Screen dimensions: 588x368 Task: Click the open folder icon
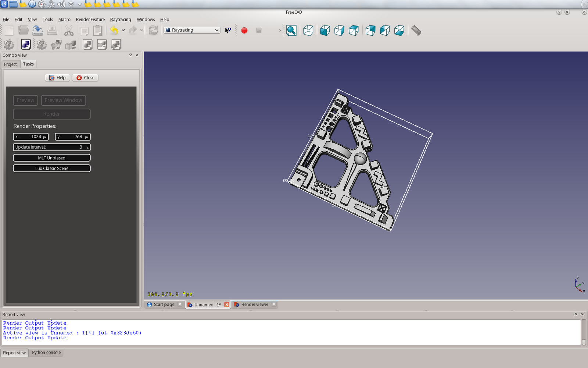tap(24, 31)
